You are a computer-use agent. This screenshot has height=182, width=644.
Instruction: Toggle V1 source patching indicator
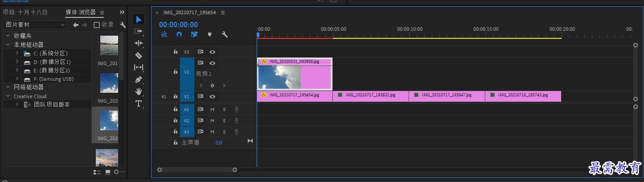click(x=164, y=96)
